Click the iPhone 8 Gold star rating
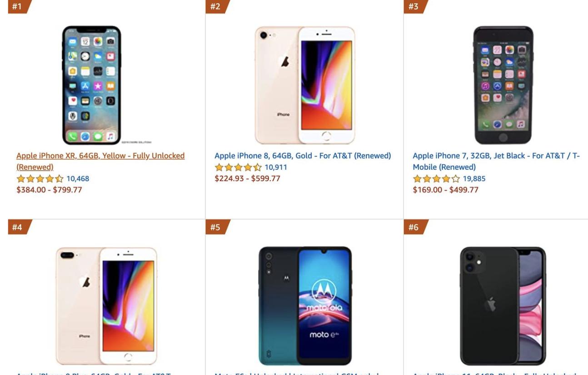Image resolution: width=588 pixels, height=375 pixels. tap(238, 168)
